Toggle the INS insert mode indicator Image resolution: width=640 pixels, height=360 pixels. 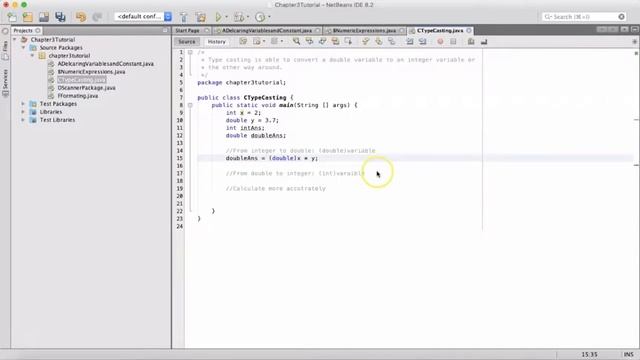pos(629,354)
